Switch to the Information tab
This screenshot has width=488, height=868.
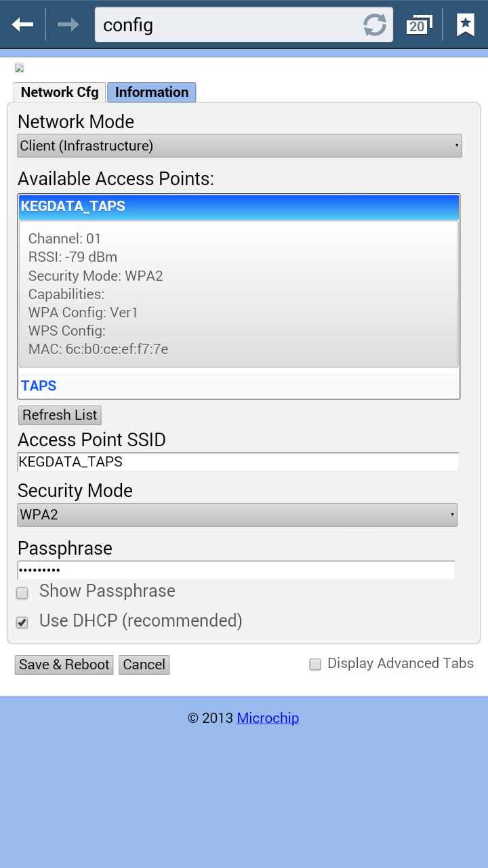click(x=152, y=92)
